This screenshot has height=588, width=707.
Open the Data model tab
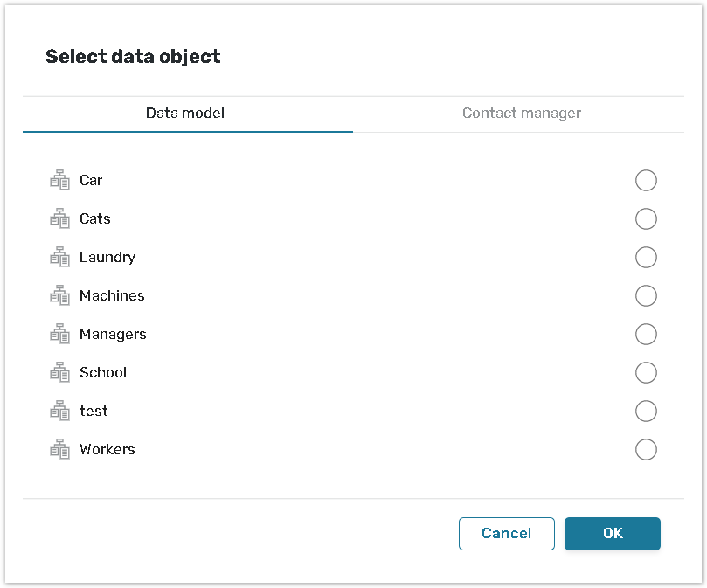coord(185,114)
